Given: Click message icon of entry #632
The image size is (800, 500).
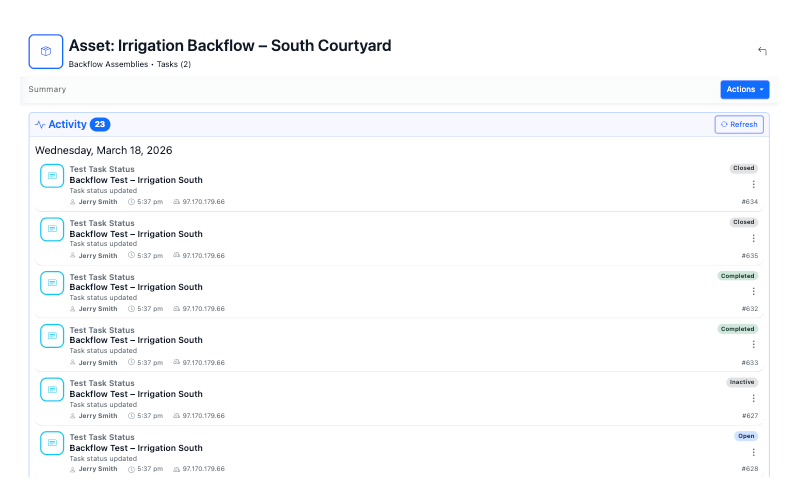Looking at the screenshot, I should pyautogui.click(x=52, y=283).
